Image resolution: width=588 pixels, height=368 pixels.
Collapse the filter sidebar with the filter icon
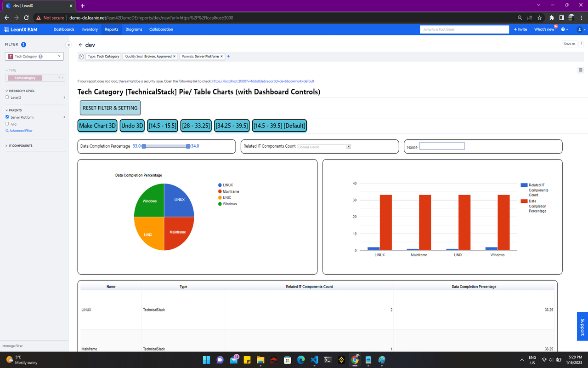[69, 45]
